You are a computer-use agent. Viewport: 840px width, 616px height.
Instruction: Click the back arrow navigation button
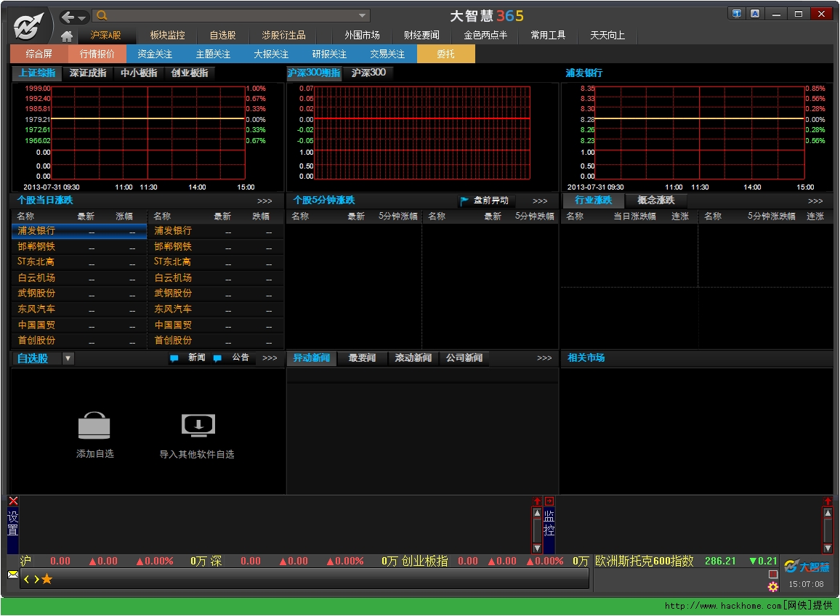click(68, 17)
